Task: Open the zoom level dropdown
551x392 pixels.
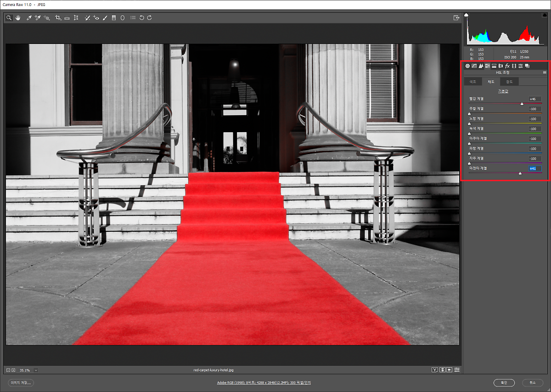Action: click(x=36, y=370)
